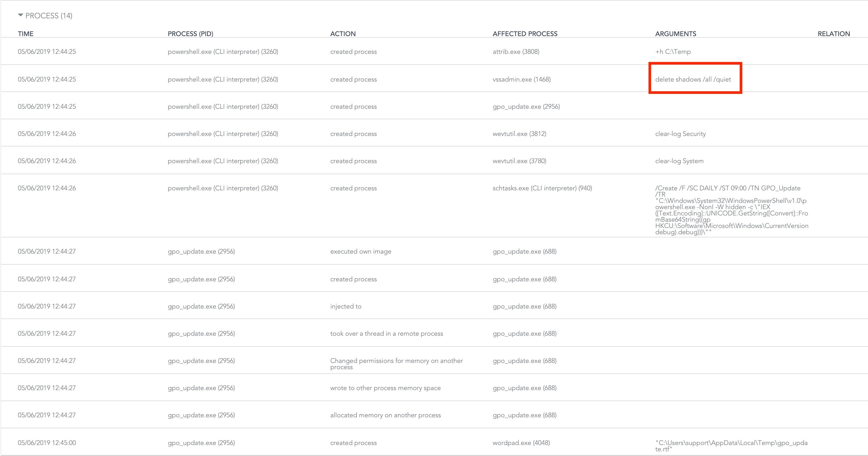Image resolution: width=868 pixels, height=456 pixels.
Task: Click the ARGUMENTS column header
Action: click(x=675, y=34)
